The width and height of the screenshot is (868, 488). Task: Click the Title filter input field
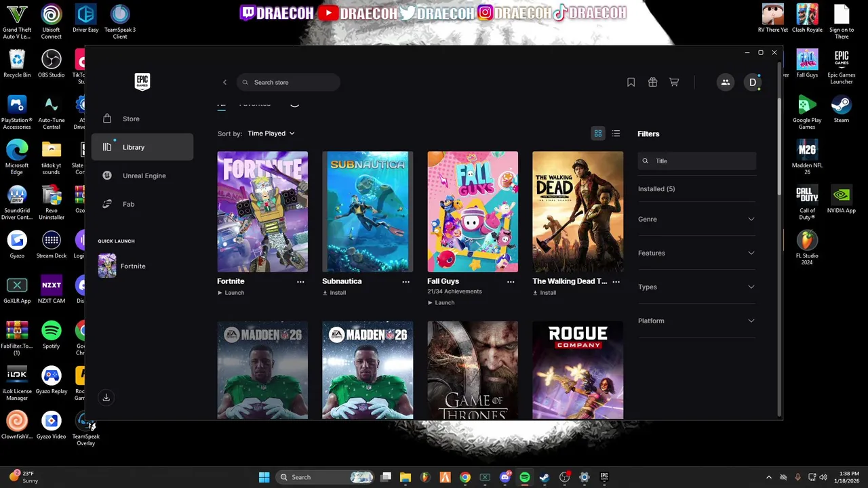click(x=696, y=161)
